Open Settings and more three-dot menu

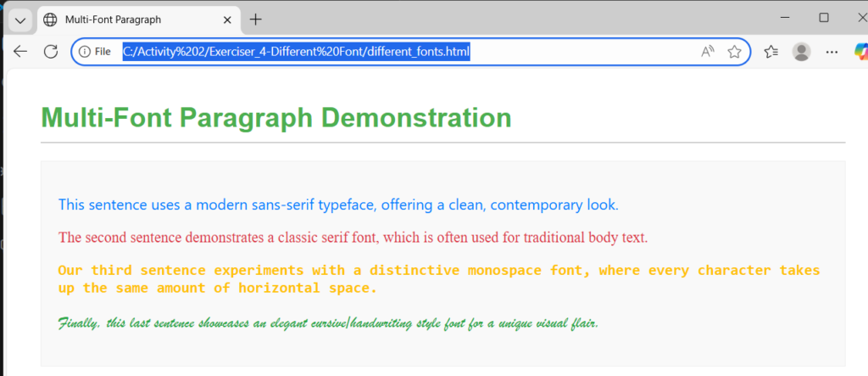832,52
